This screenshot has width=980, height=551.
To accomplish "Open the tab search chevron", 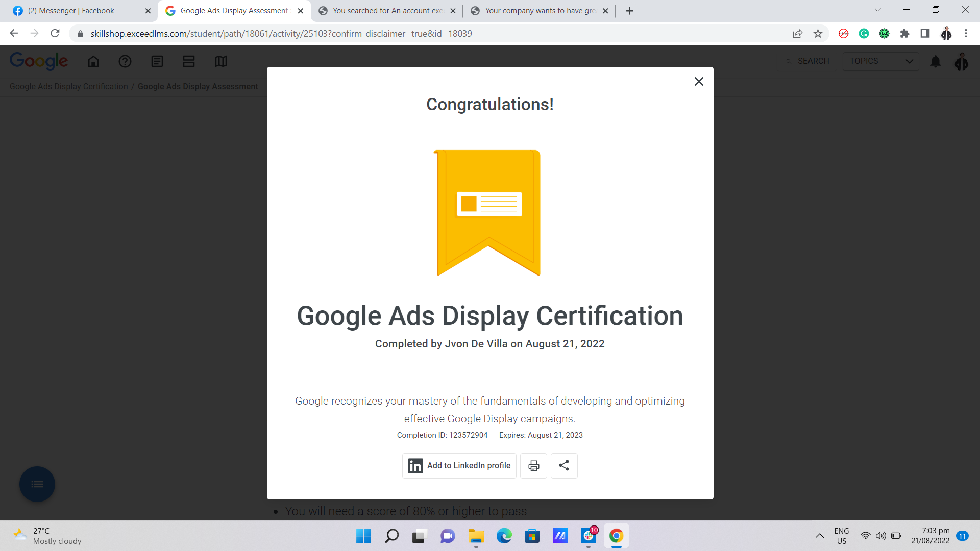I will coord(877,10).
